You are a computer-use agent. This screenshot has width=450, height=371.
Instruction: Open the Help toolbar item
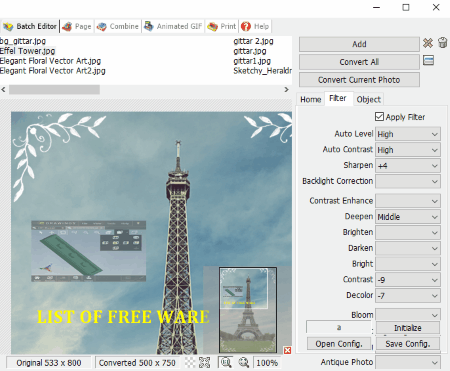pos(255,26)
